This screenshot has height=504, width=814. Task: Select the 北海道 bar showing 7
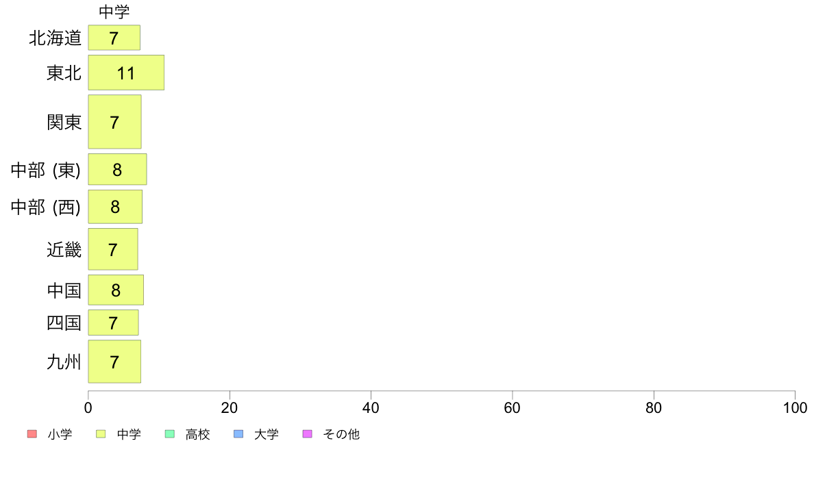tap(114, 38)
